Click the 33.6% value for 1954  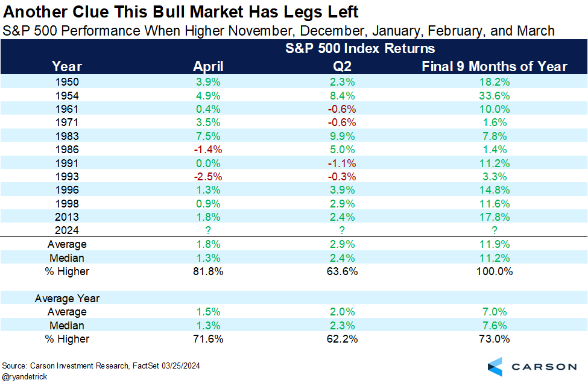click(x=495, y=96)
